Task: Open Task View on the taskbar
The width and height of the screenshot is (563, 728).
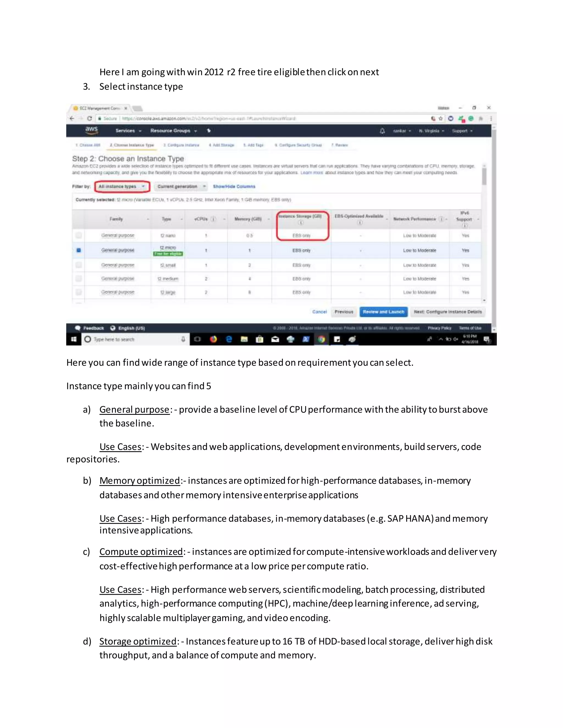Action: 197,339
